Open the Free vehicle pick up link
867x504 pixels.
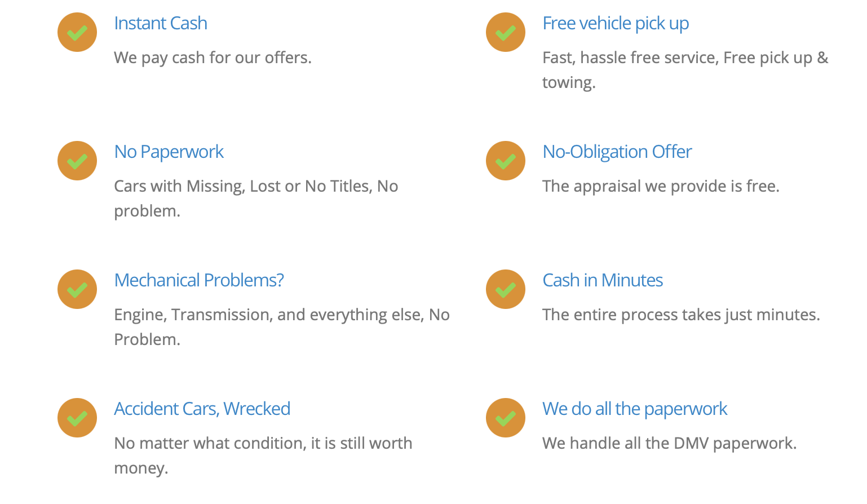[x=616, y=24]
